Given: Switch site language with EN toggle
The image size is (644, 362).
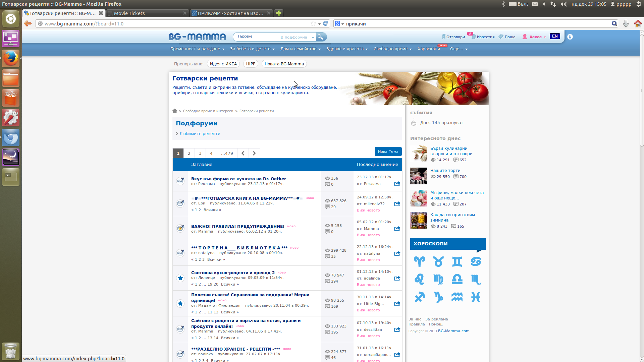Looking at the screenshot, I should 555,36.
